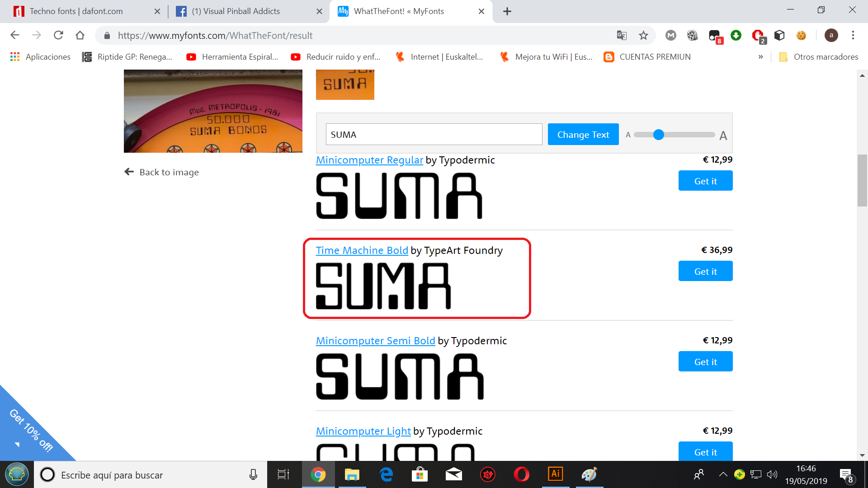
Task: Click the cookie extension icon
Action: (801, 35)
